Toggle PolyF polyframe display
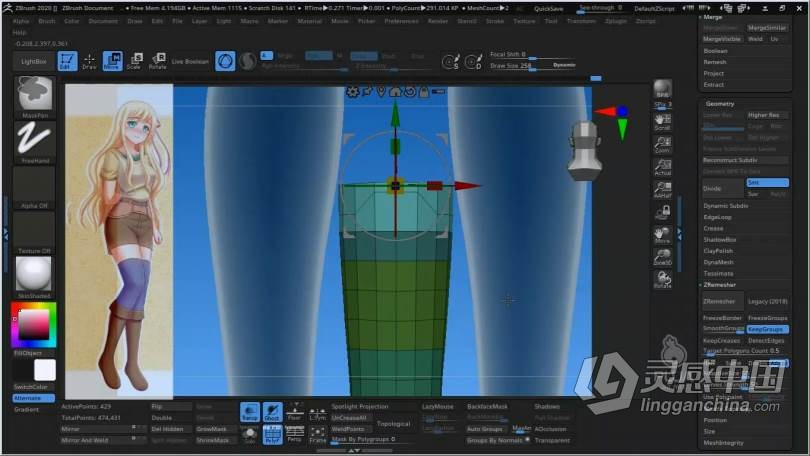Image resolution: width=810 pixels, height=456 pixels. [272, 434]
